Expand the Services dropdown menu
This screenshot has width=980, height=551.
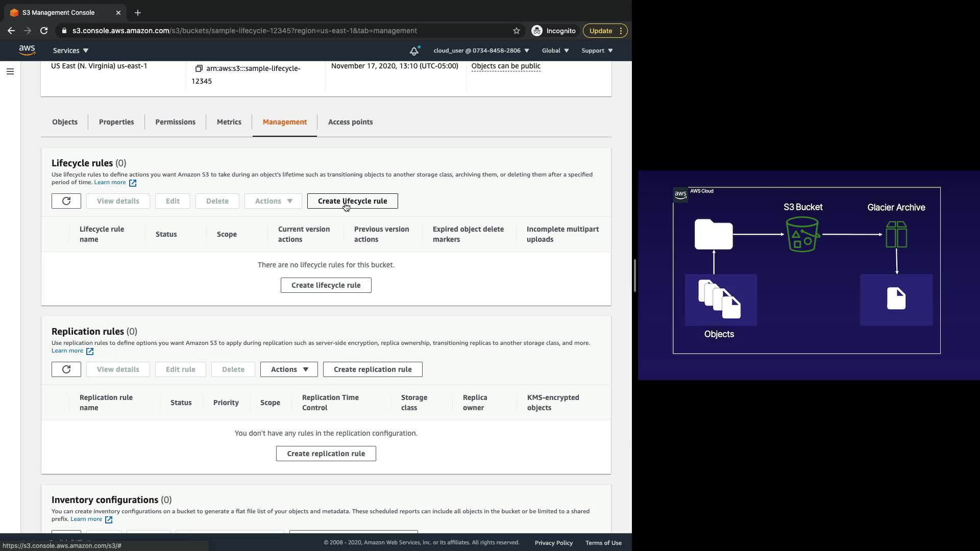[x=70, y=51]
